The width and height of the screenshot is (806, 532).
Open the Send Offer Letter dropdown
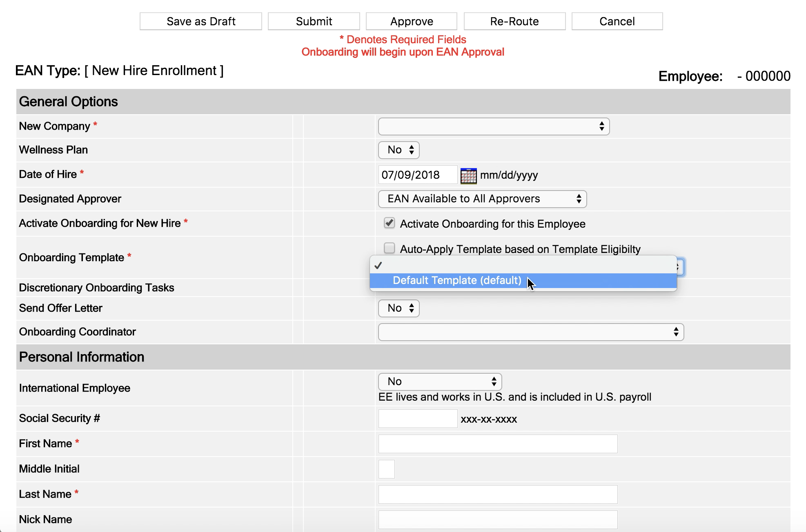tap(399, 308)
